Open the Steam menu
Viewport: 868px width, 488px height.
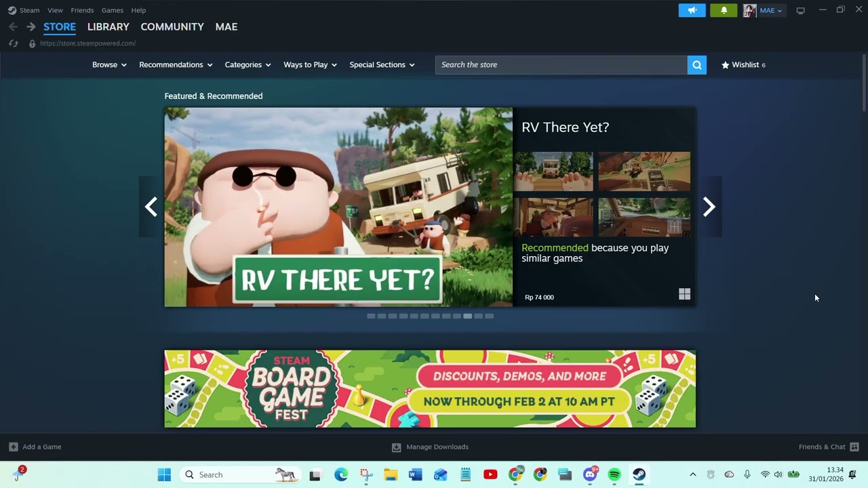29,10
